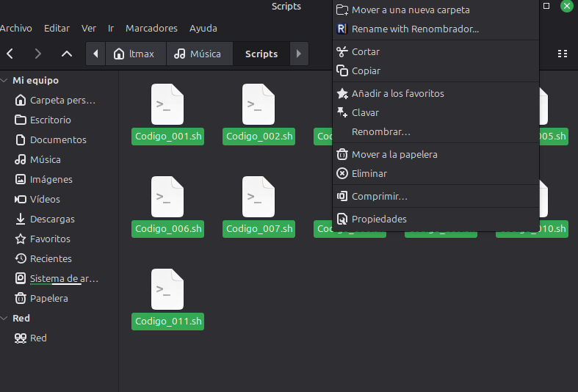Choose Copiar in context menu
Image resolution: width=578 pixels, height=392 pixels.
(436, 71)
